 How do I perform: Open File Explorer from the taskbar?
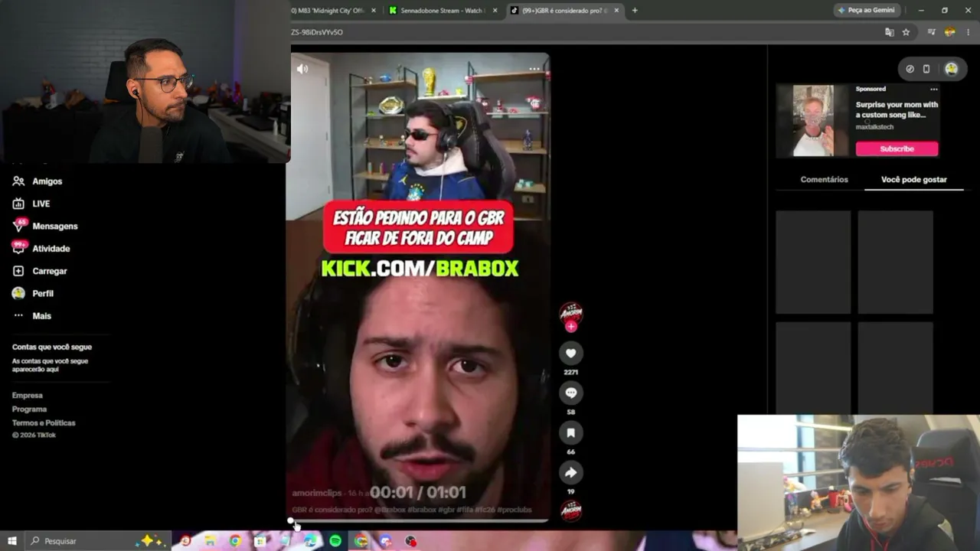pos(210,541)
